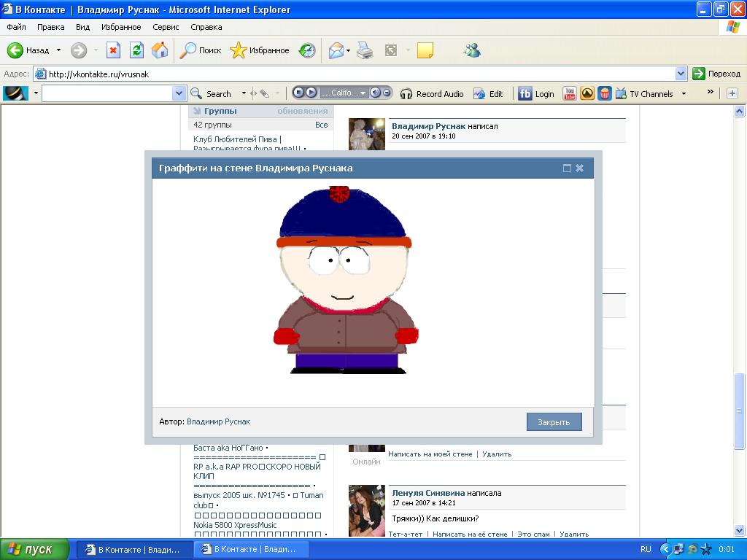This screenshot has width=747, height=560.
Task: Open the History clock icon
Action: point(307,50)
